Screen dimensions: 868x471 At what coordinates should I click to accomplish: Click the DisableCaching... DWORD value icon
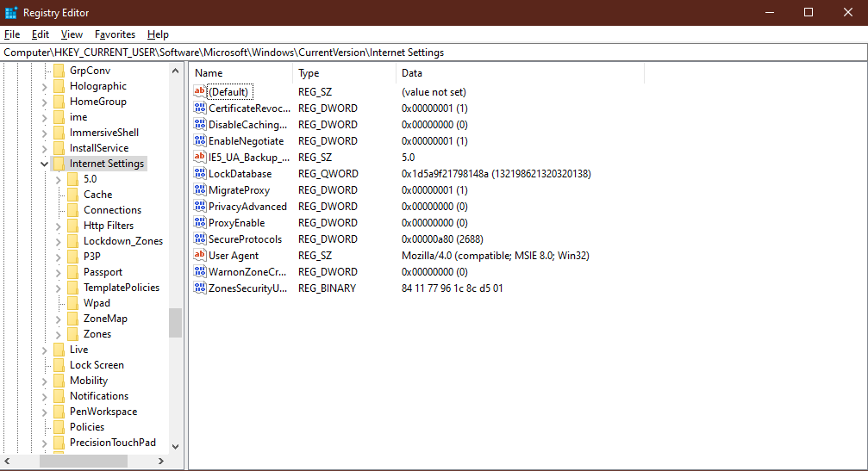tap(199, 124)
